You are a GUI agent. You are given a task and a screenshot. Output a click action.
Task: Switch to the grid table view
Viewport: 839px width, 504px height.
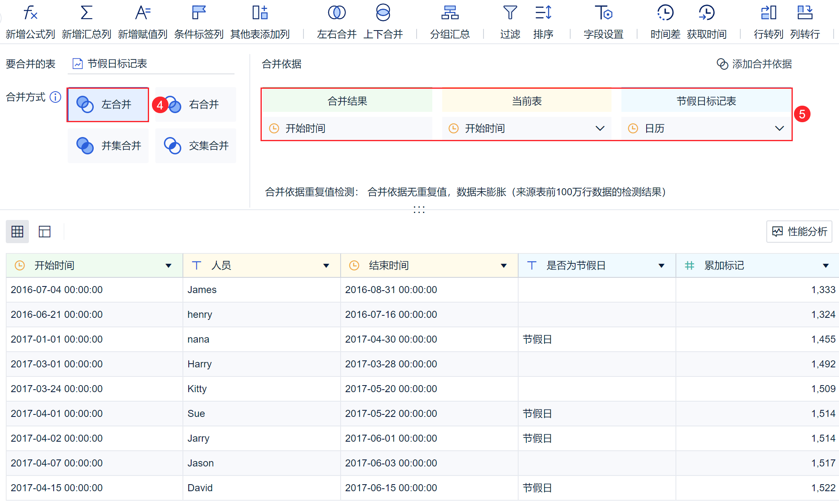point(17,232)
